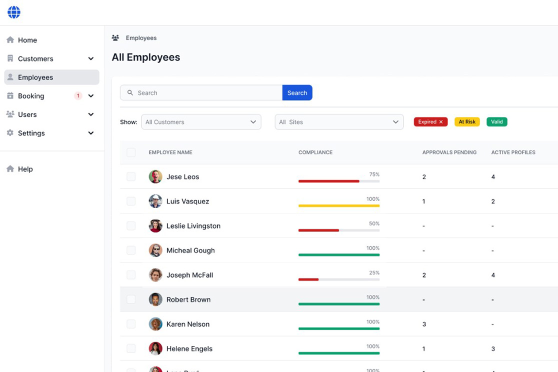Select the checkbox for Micheal Gough
Viewport: 558px width, 372px height.
pos(131,250)
